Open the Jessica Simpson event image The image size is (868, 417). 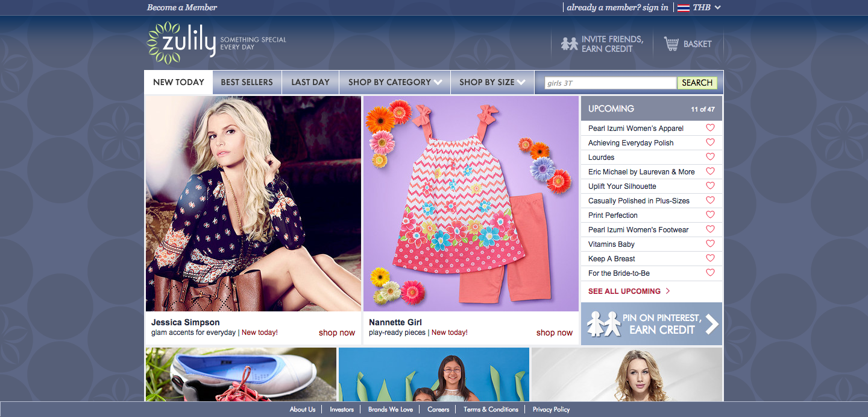click(253, 204)
